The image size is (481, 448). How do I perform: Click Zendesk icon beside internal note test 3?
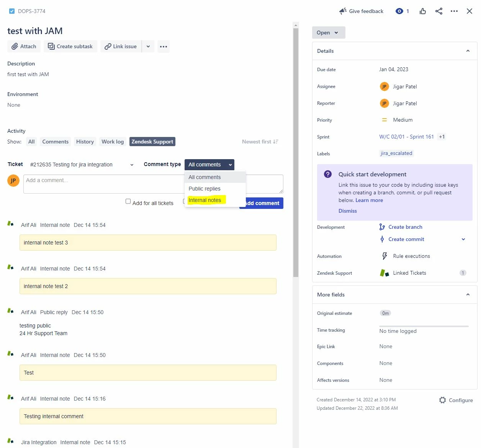coord(11,223)
